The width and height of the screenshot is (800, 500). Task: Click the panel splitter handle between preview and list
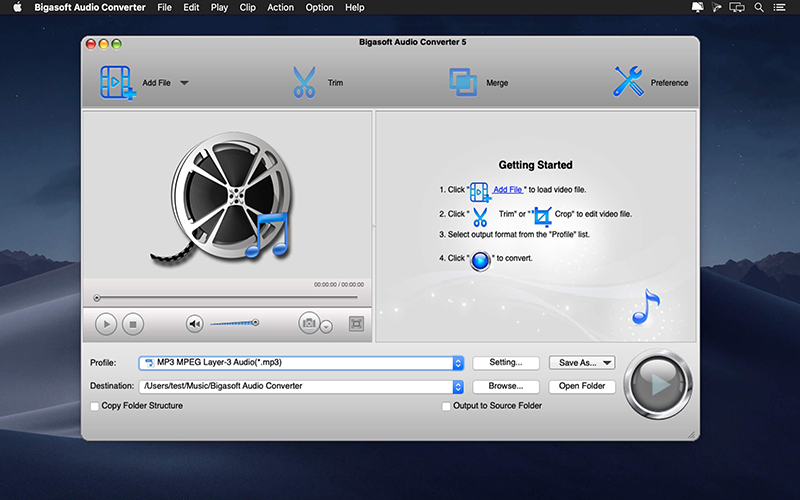pyautogui.click(x=373, y=226)
